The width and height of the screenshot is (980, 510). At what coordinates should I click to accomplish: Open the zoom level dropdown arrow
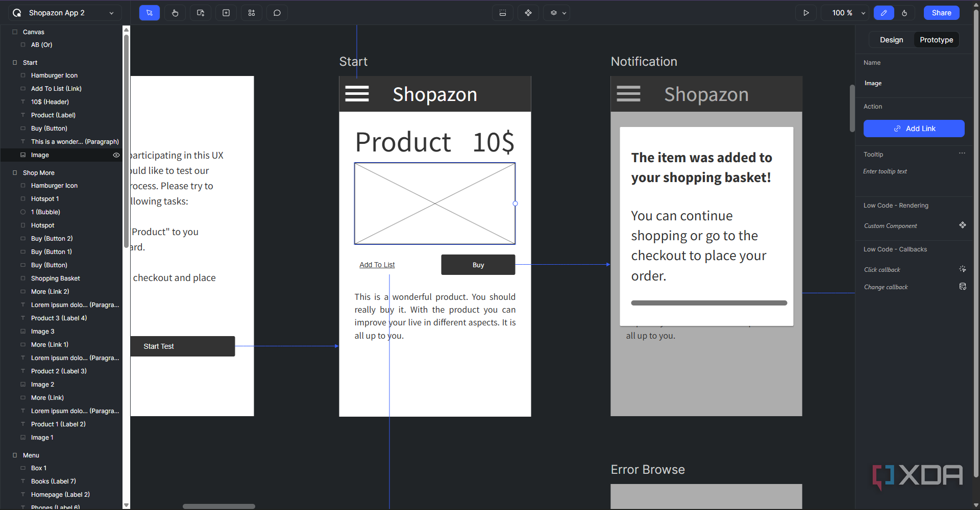point(863,13)
